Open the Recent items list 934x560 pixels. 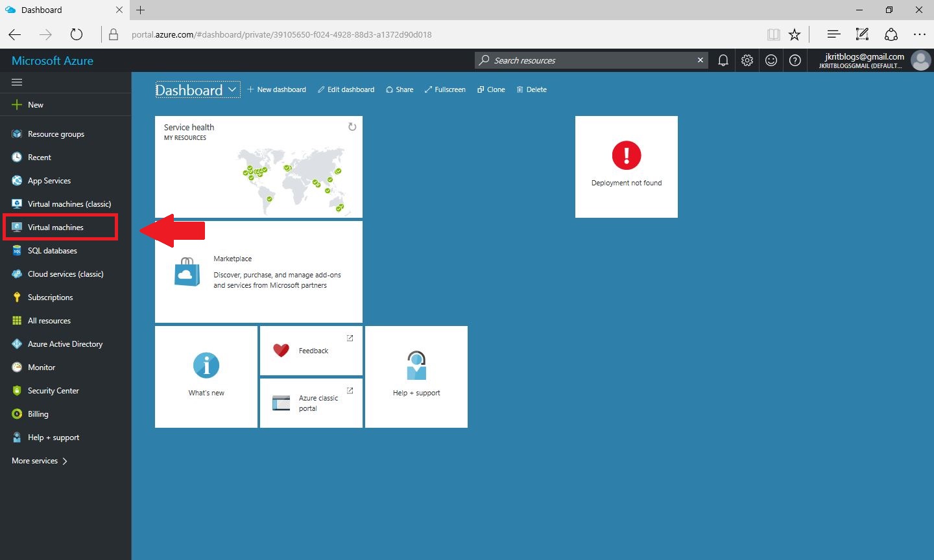pyautogui.click(x=66, y=157)
